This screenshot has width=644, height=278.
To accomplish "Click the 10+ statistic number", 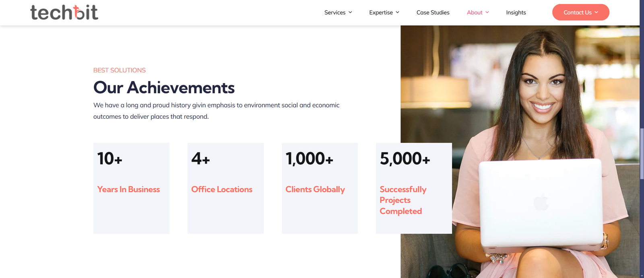I will (109, 159).
